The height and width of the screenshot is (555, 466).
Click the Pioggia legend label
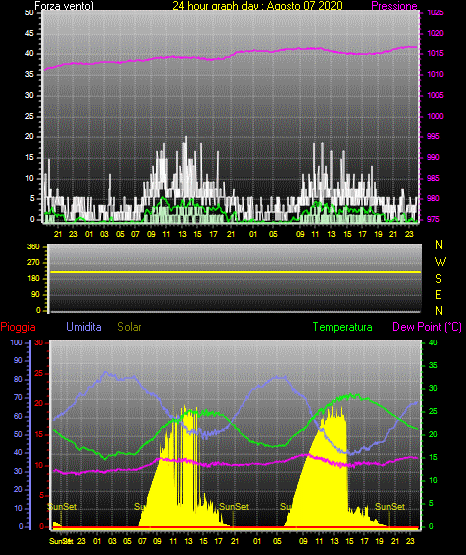(x=18, y=327)
